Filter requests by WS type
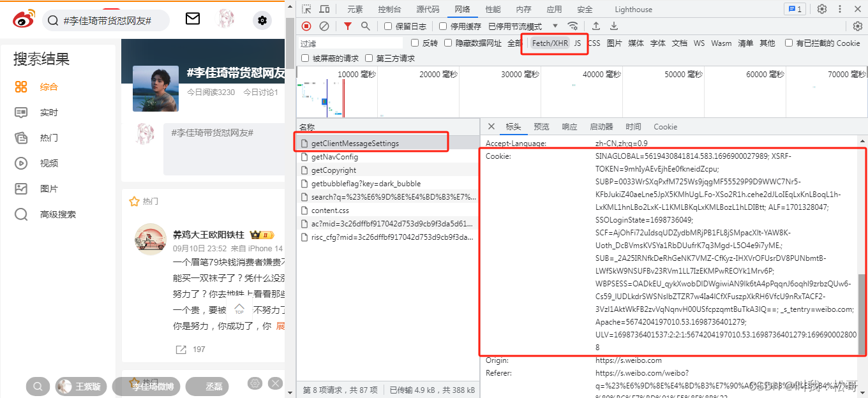Image resolution: width=868 pixels, height=398 pixels. 699,43
